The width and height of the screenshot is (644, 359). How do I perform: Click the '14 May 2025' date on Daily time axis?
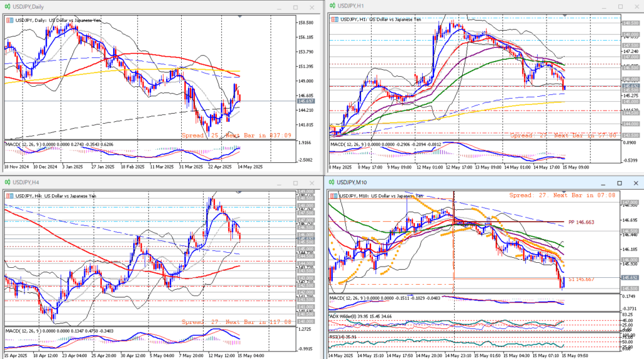250,167
